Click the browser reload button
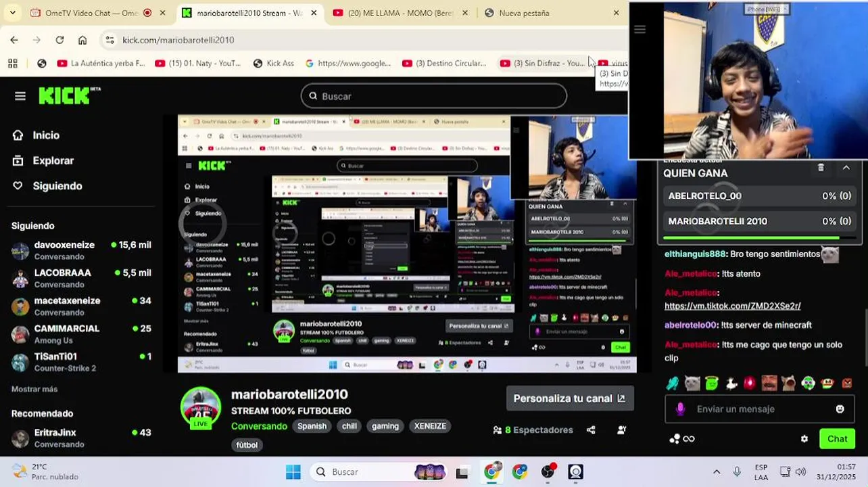The width and height of the screenshot is (868, 487). (59, 40)
